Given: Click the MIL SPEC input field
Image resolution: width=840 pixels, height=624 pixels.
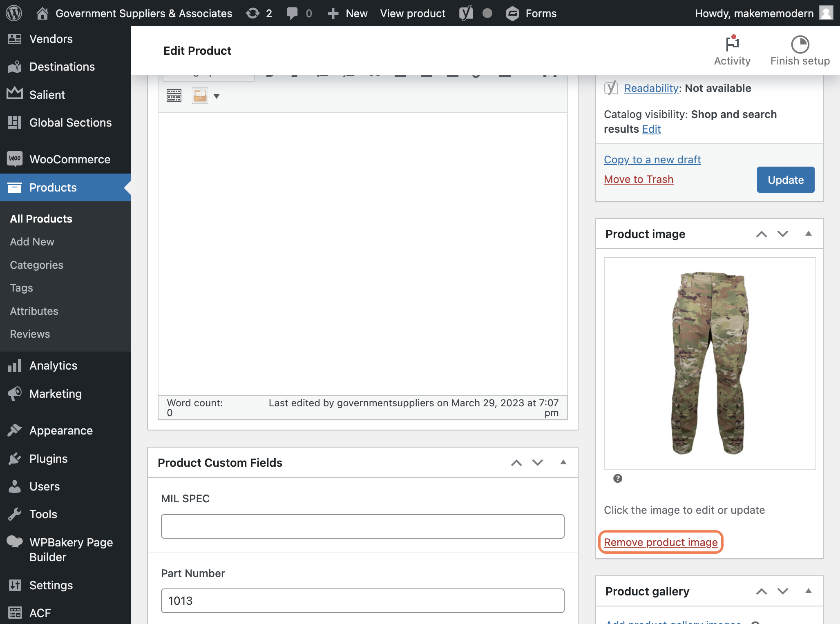Looking at the screenshot, I should [x=363, y=526].
